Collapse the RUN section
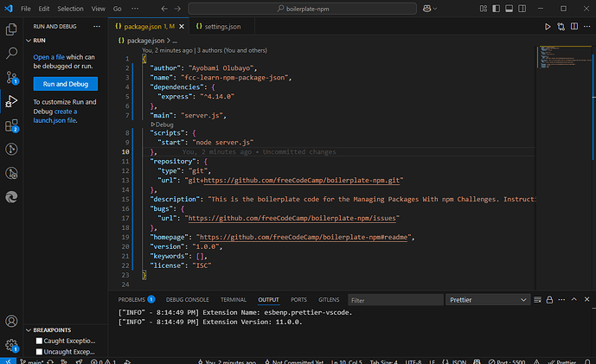 (x=29, y=41)
